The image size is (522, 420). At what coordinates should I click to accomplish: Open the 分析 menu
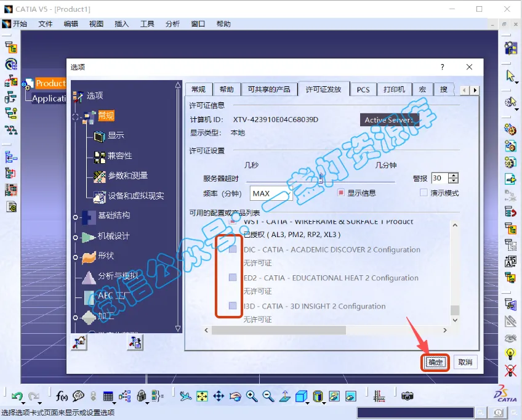point(172,24)
